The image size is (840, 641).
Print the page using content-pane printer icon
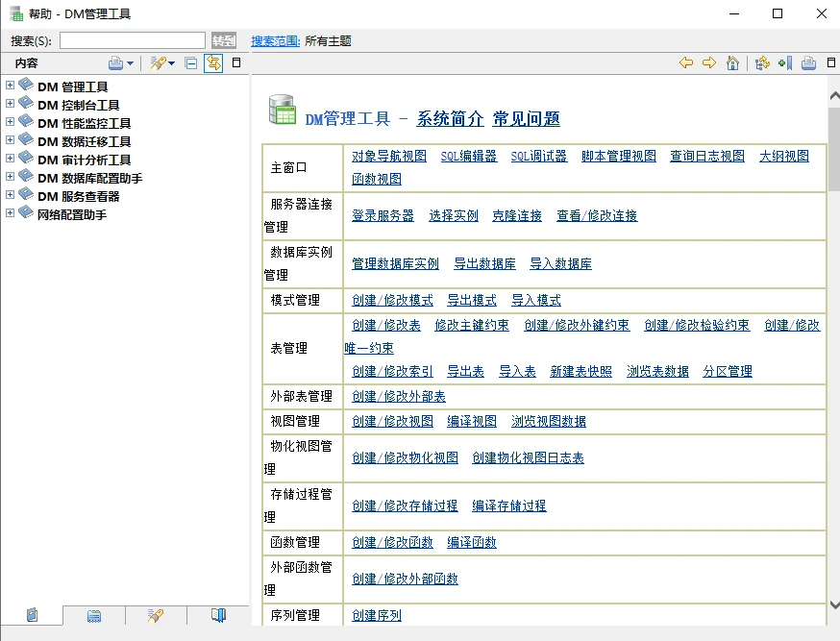click(x=808, y=63)
